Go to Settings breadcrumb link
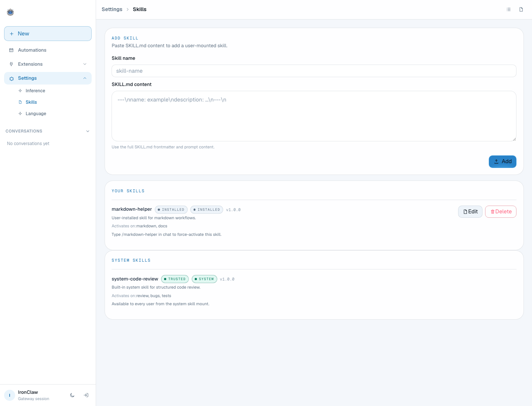The height and width of the screenshot is (406, 532). point(112,9)
